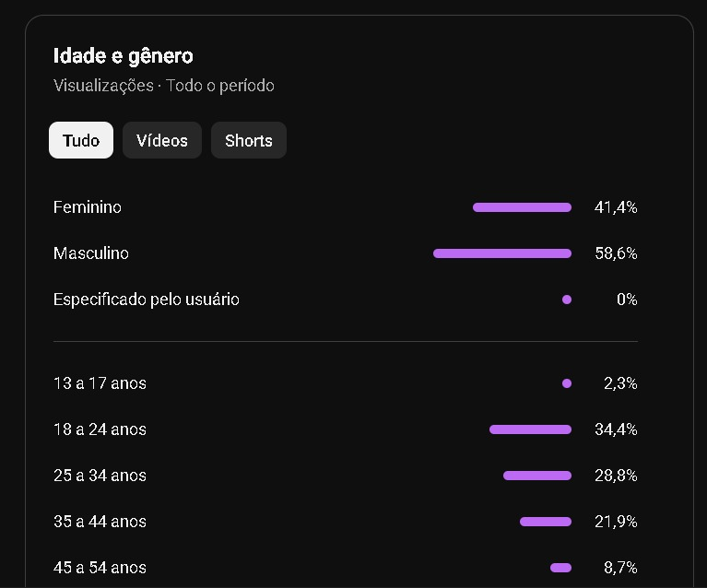Select the Especificado pelo usuário label

146,300
